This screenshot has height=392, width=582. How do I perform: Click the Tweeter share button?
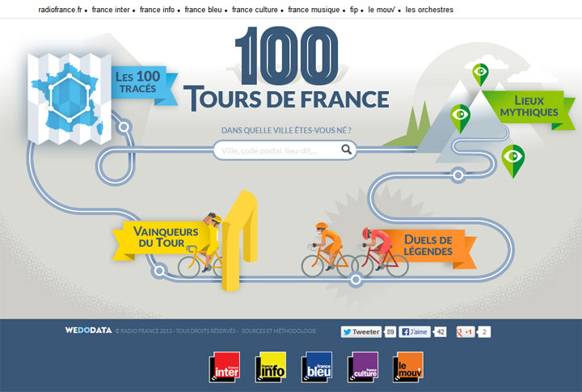point(361,332)
